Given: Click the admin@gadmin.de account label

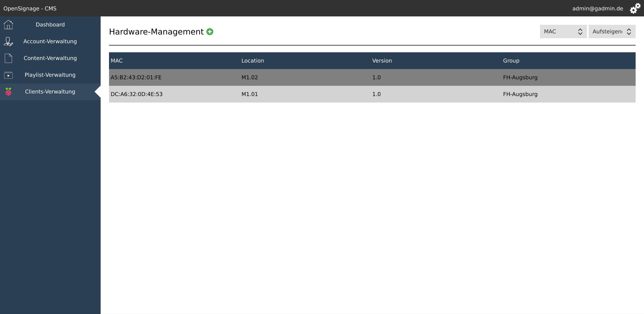Looking at the screenshot, I should click(x=597, y=9).
